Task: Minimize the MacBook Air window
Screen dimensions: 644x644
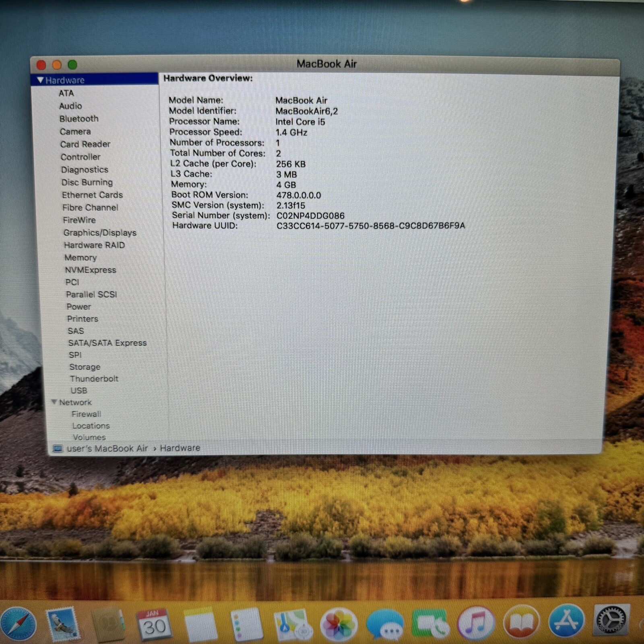Action: 57,64
